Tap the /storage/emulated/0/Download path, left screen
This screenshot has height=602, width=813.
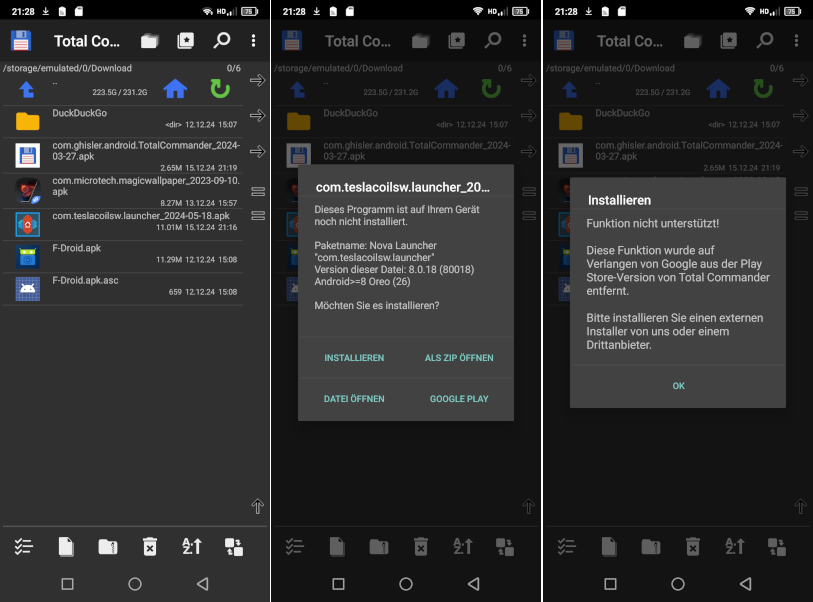coord(67,68)
